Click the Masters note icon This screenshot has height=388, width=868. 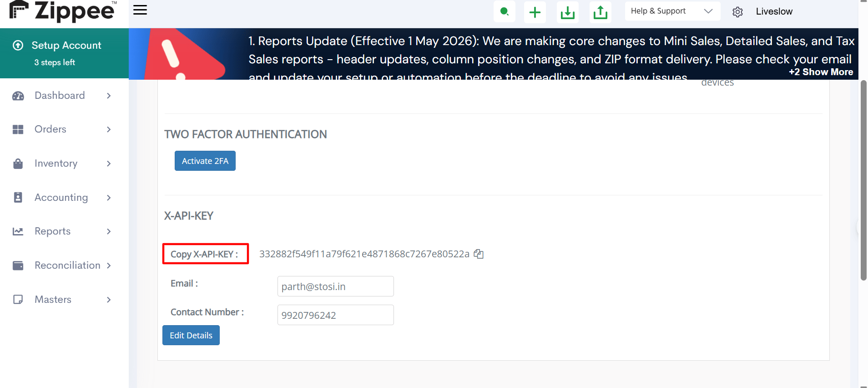[x=18, y=299]
